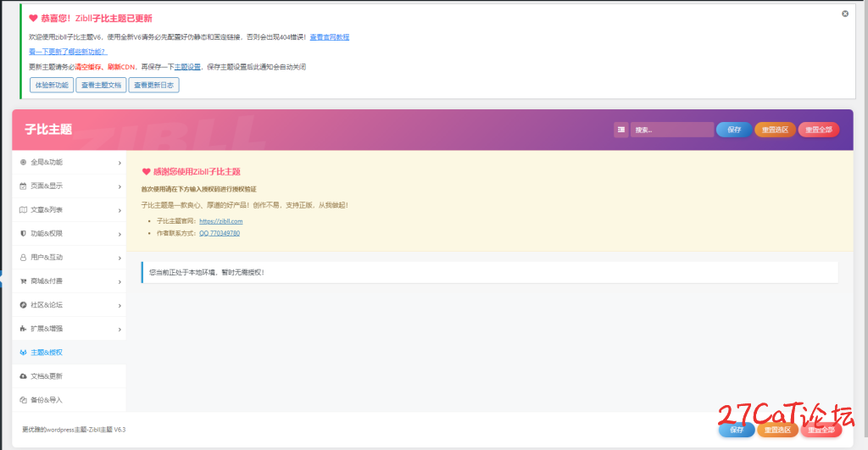The height and width of the screenshot is (450, 868).
Task: Click the 备份&导入 copy icon
Action: (23, 400)
